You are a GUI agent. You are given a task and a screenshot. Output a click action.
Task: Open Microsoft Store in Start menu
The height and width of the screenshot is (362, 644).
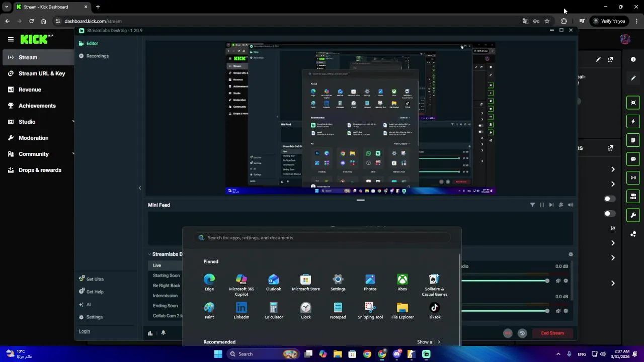306,283
